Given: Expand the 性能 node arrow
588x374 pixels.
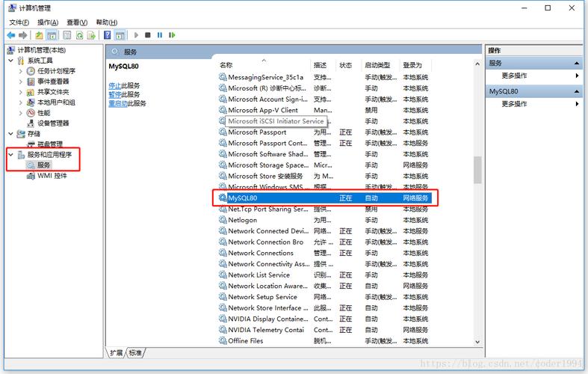Looking at the screenshot, I should pos(21,113).
